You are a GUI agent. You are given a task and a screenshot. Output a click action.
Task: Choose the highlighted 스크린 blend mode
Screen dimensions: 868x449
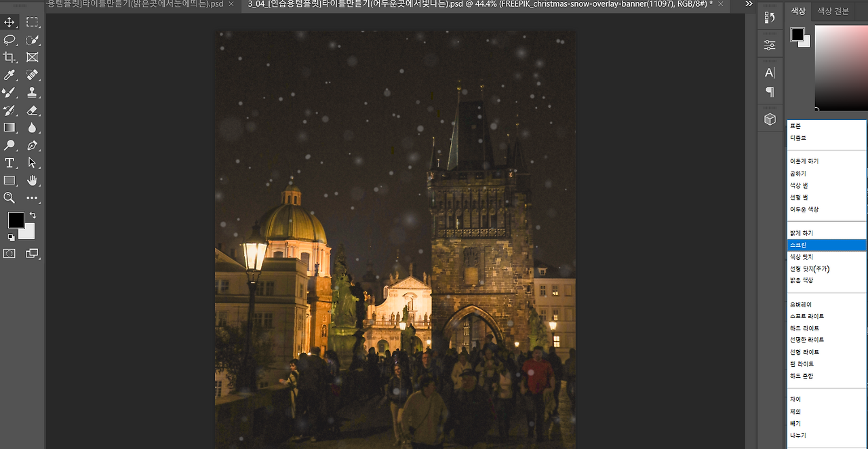point(827,245)
